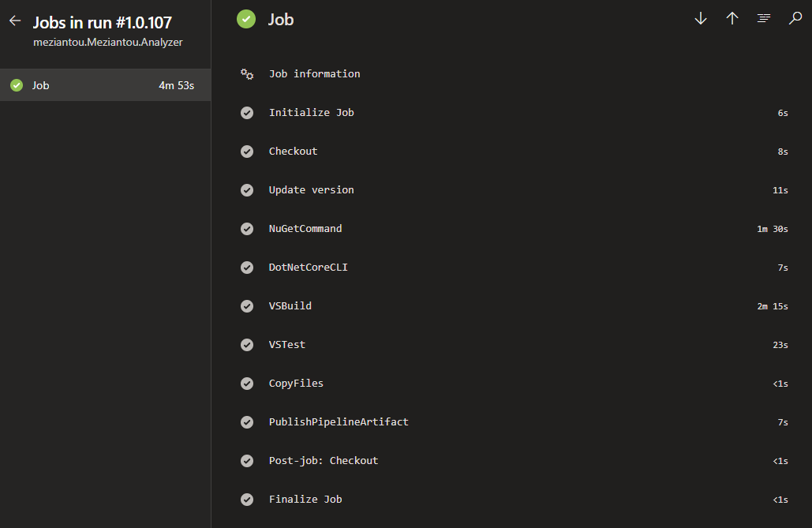
Task: Click the Job information entry
Action: [314, 74]
